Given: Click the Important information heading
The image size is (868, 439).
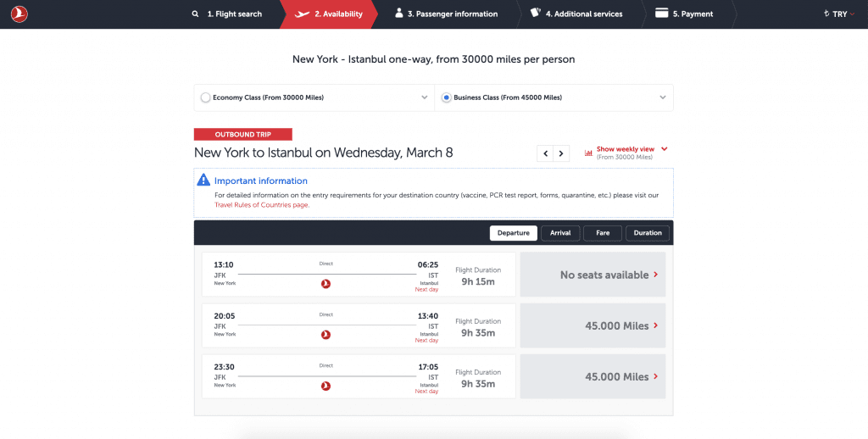Looking at the screenshot, I should 261,181.
